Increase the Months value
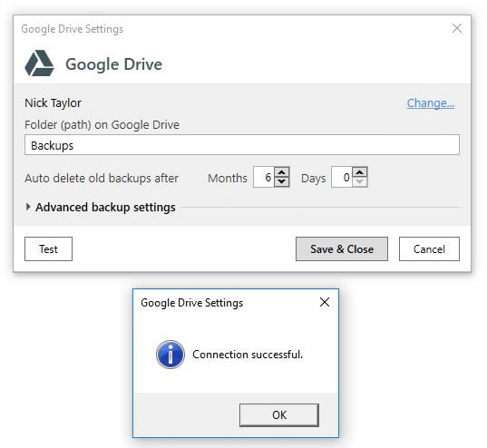The image size is (487, 448). pyautogui.click(x=282, y=172)
